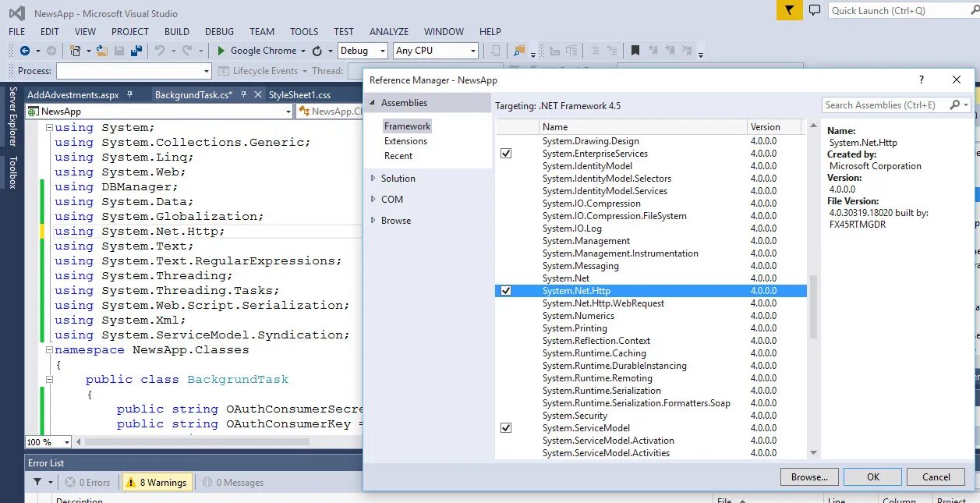Click the help question mark in Reference Manager
Image resolution: width=980 pixels, height=503 pixels.
click(922, 80)
